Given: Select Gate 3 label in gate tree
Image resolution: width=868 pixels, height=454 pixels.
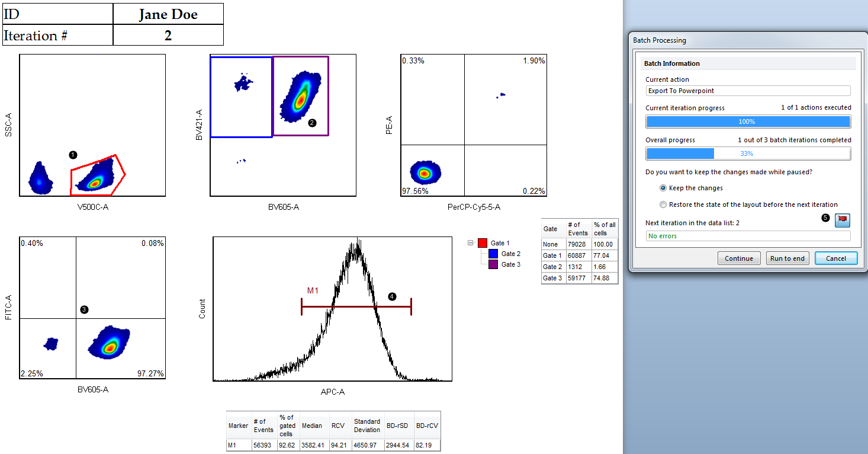Looking at the screenshot, I should [511, 264].
